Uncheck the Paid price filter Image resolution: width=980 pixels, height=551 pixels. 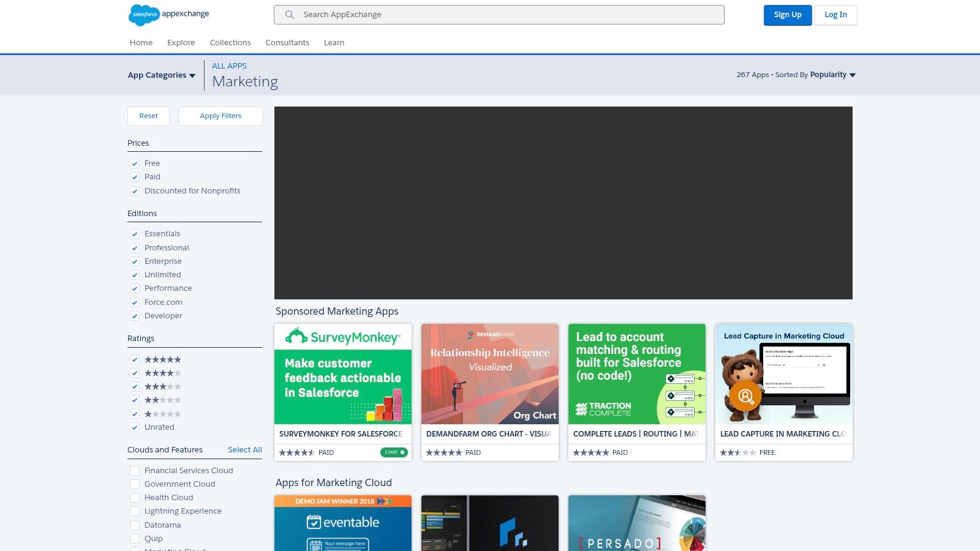click(135, 177)
